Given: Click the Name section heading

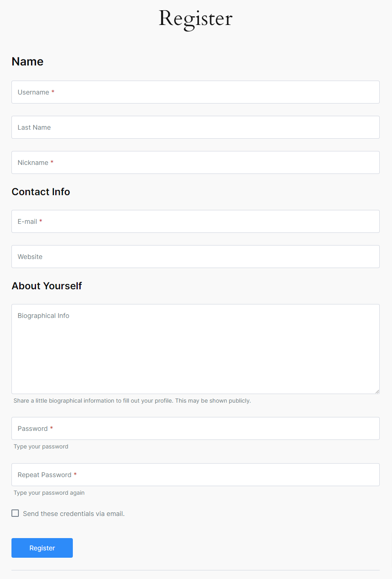Looking at the screenshot, I should tap(27, 61).
